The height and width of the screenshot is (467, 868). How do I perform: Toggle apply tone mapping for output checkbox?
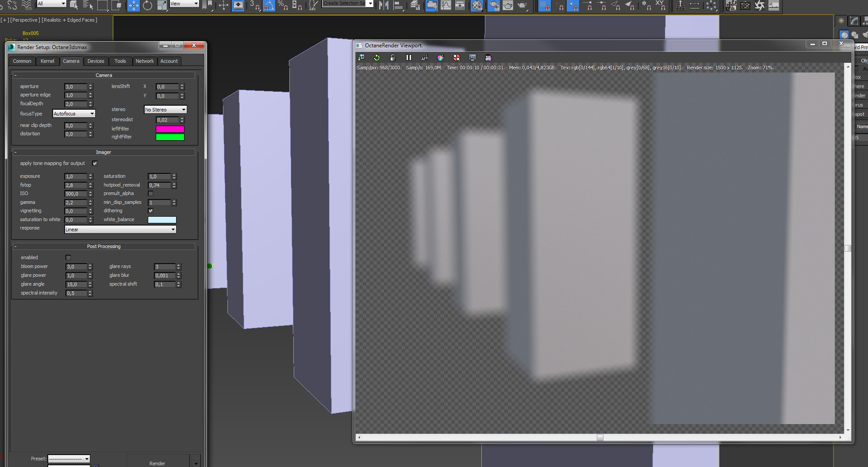[95, 163]
